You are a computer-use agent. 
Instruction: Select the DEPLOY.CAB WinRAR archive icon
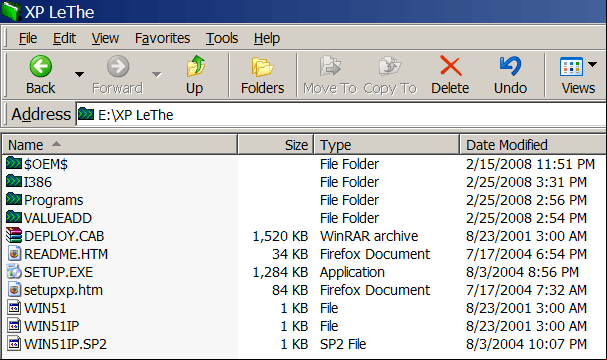click(14, 235)
